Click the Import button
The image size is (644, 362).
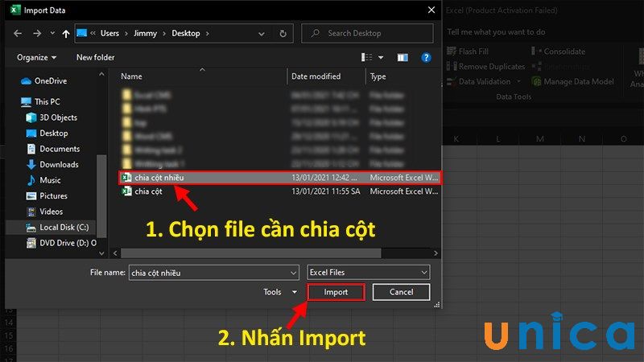click(336, 292)
